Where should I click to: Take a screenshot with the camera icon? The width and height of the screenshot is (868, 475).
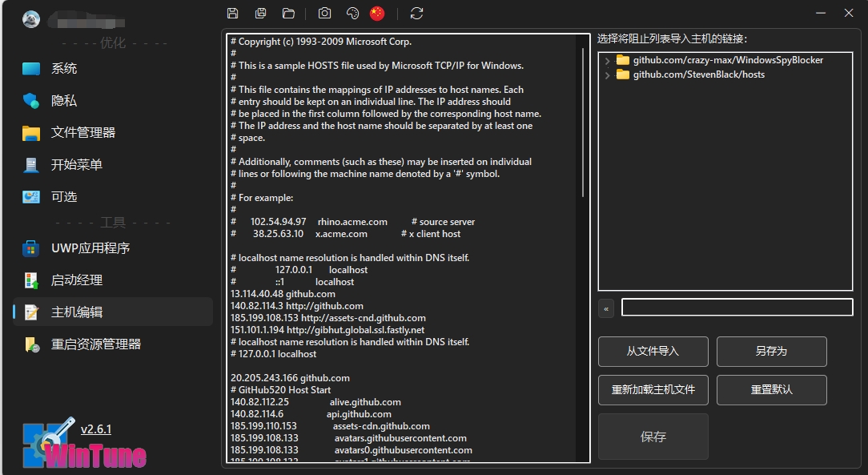(x=324, y=13)
